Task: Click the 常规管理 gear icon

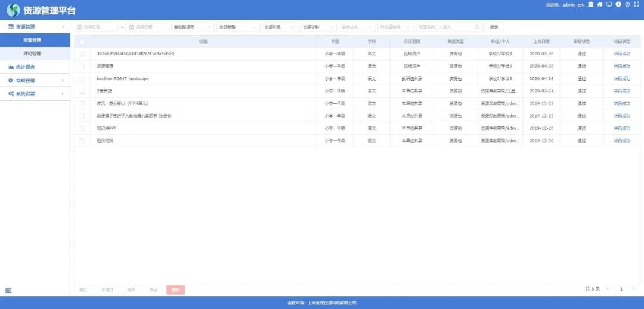Action: (11, 81)
